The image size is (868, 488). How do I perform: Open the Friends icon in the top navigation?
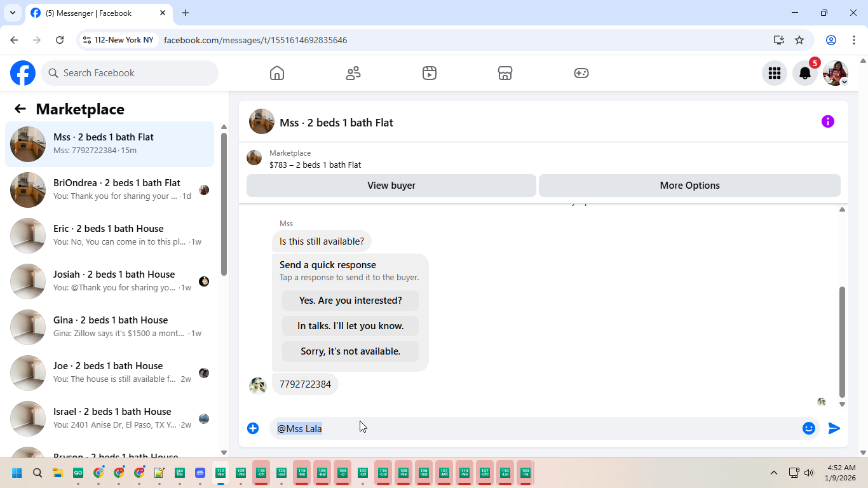[x=353, y=73]
